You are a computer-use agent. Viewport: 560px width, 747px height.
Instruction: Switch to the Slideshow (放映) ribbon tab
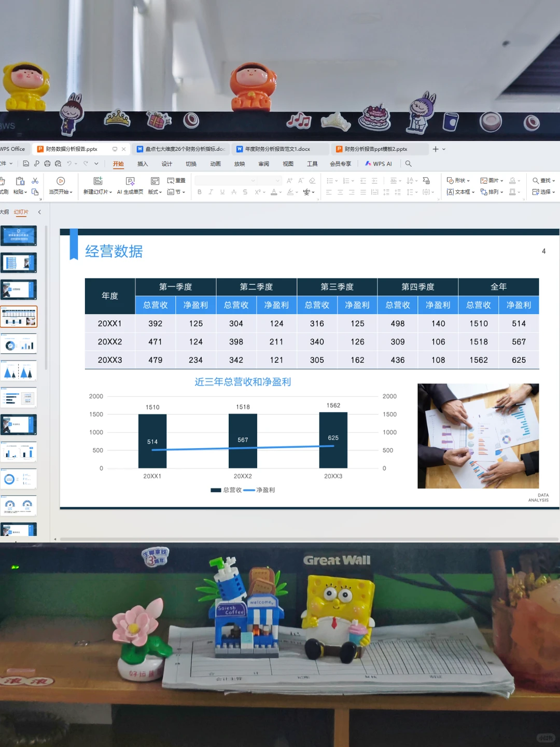point(240,164)
